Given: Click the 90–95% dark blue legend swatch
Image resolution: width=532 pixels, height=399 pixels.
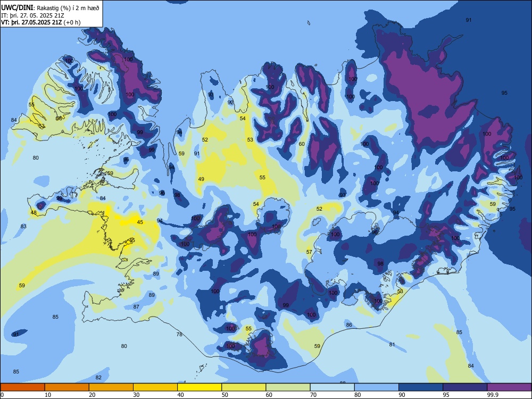Looking at the screenshot, I should pos(421,387).
